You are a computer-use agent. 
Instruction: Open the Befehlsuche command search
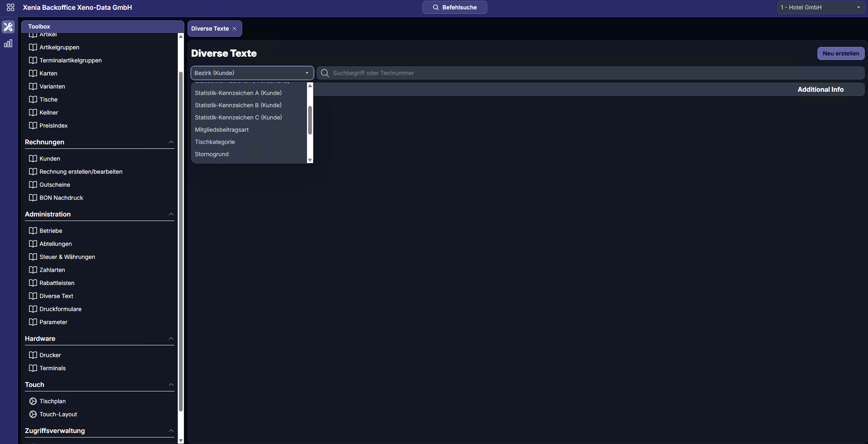tap(455, 7)
